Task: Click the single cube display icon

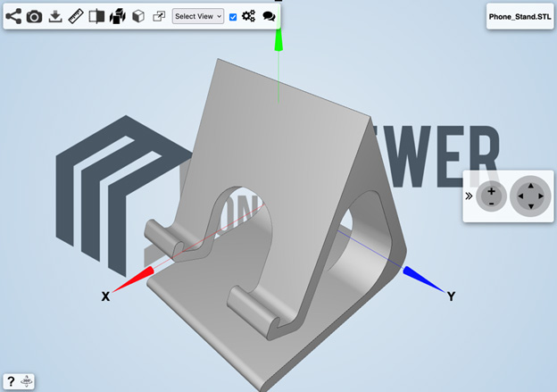Action: (138, 16)
